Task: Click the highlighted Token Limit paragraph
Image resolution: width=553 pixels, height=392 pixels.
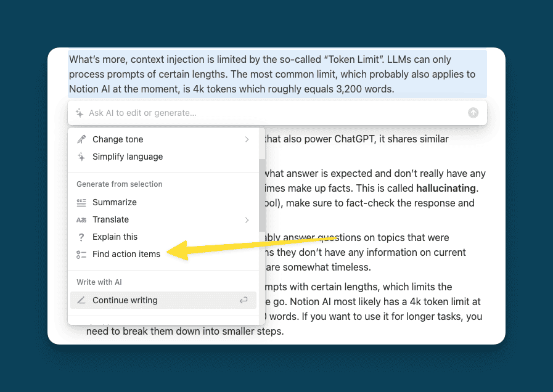Action: (277, 74)
